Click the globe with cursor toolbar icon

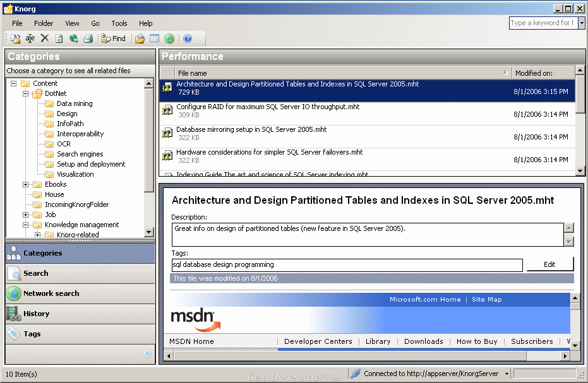coord(73,38)
